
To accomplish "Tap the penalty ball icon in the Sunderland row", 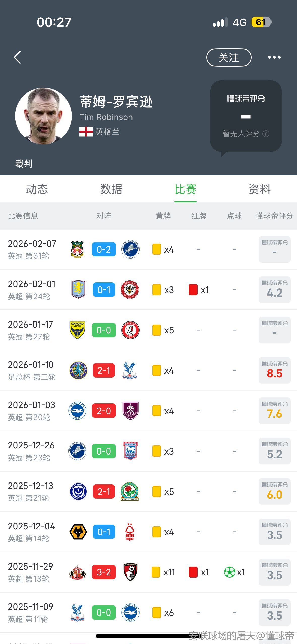I will coord(229,572).
